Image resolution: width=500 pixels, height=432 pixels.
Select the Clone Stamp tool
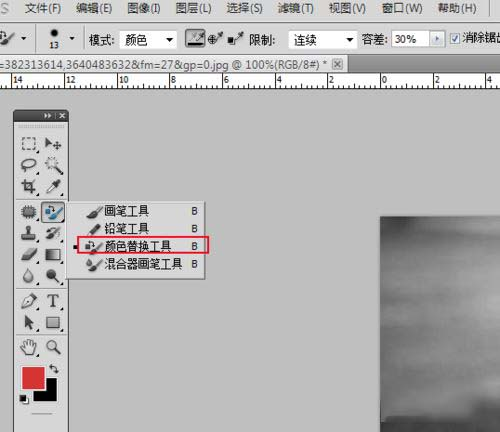point(29,233)
